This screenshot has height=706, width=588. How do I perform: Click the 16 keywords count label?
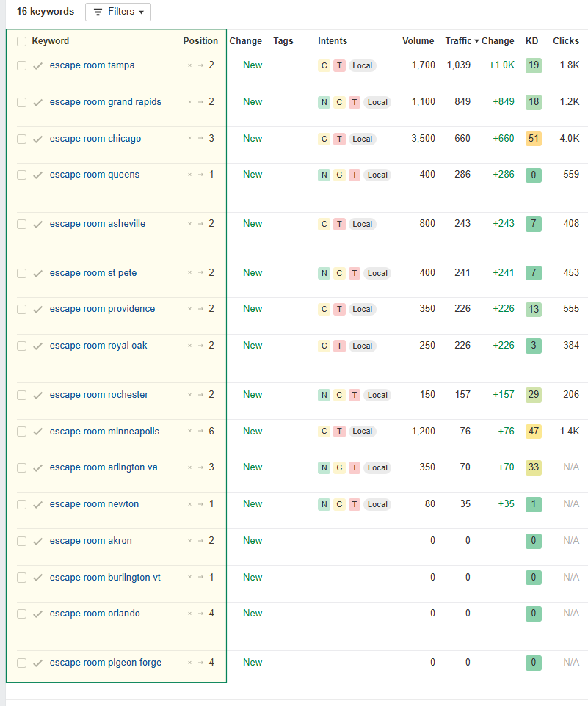(x=46, y=12)
